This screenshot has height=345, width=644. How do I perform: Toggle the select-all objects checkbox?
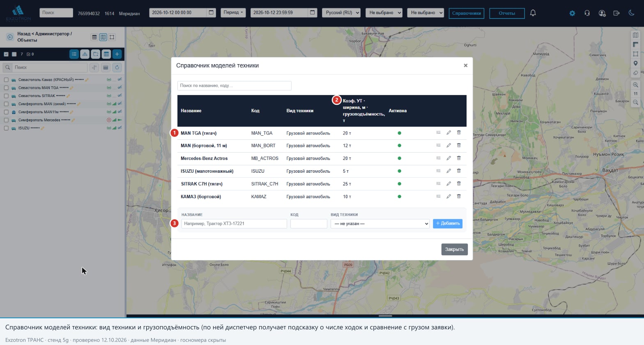pyautogui.click(x=6, y=54)
